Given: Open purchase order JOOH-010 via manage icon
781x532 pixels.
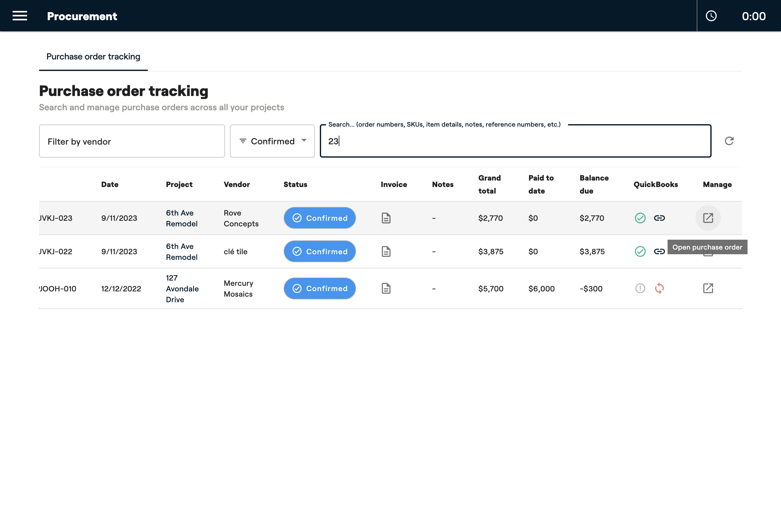Looking at the screenshot, I should click(708, 289).
